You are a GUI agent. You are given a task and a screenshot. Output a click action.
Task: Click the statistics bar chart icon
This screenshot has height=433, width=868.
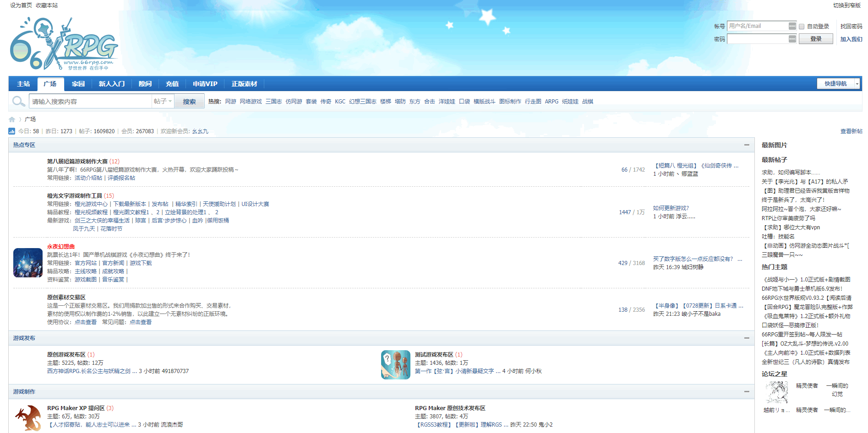12,131
